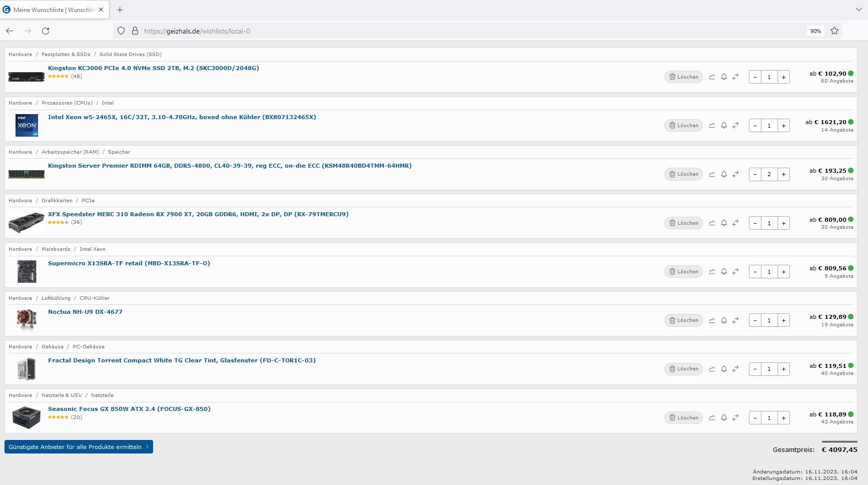Click move/swap icon for Seasonic Focus GX 850W
Viewport: 868px width, 485px height.
pos(735,418)
